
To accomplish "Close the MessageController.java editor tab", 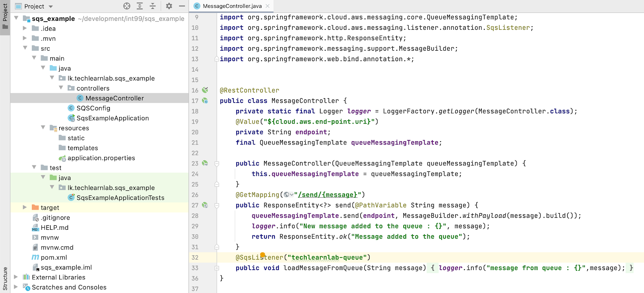I will tap(268, 6).
